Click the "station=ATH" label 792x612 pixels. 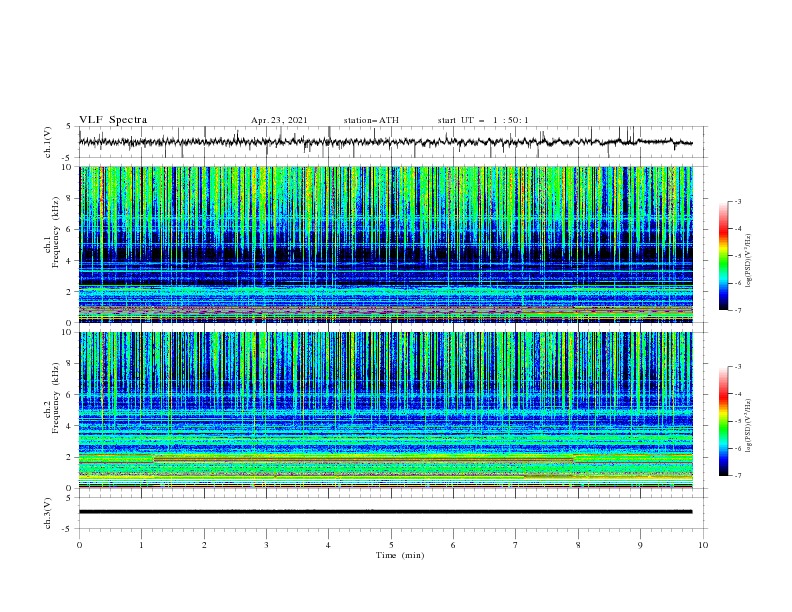[x=371, y=120]
